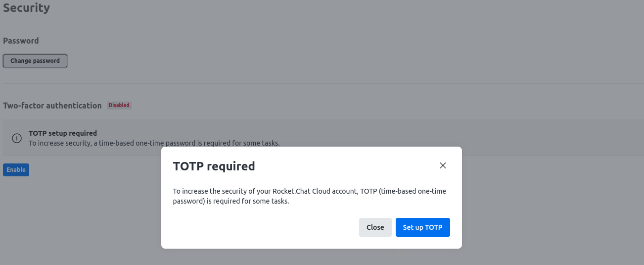Image resolution: width=644 pixels, height=265 pixels.
Task: Click the grey Close button in the dialog
Action: point(375,227)
